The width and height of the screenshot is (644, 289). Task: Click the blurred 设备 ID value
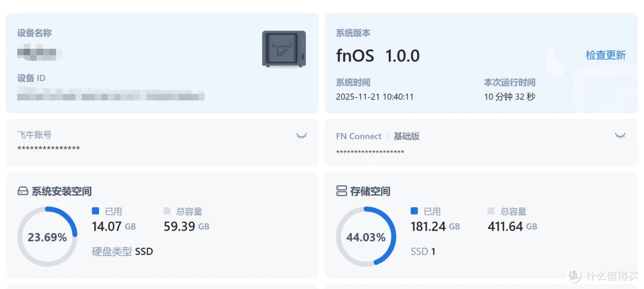click(111, 95)
